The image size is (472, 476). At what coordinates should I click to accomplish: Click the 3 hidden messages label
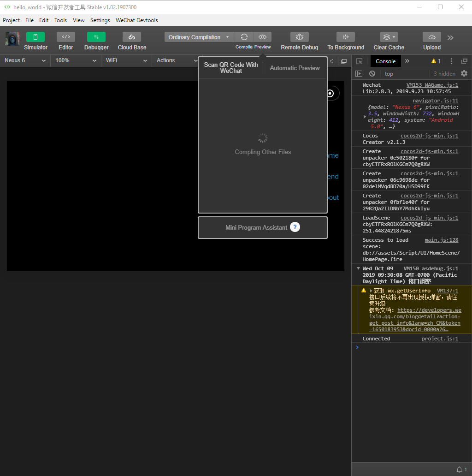pos(444,74)
